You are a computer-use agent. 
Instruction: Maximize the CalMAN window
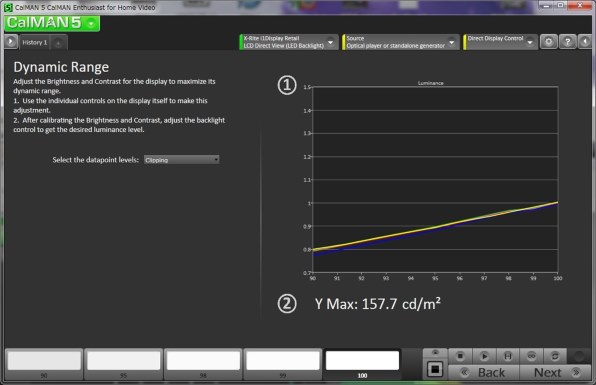561,6
